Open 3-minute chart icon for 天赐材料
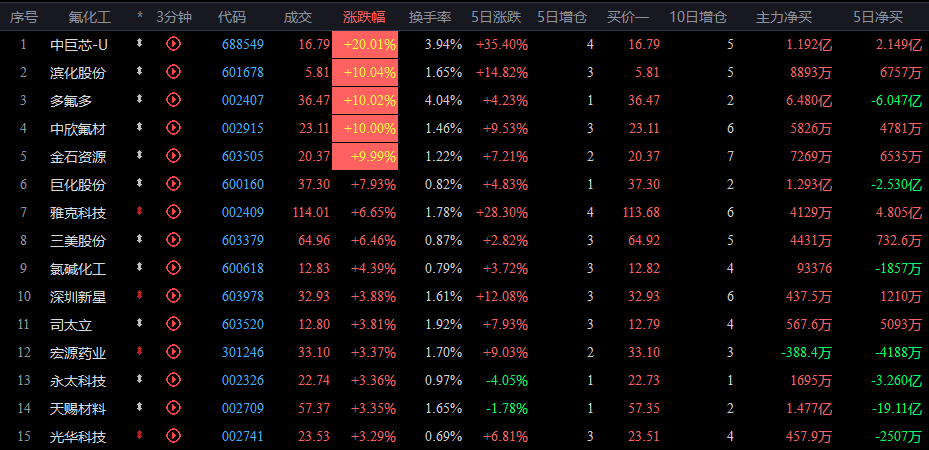 pos(173,407)
